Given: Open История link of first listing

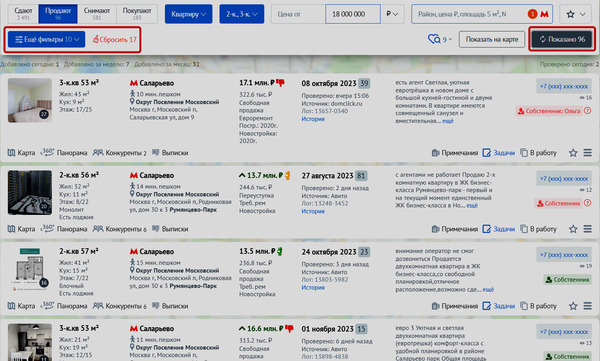Looking at the screenshot, I should (313, 119).
